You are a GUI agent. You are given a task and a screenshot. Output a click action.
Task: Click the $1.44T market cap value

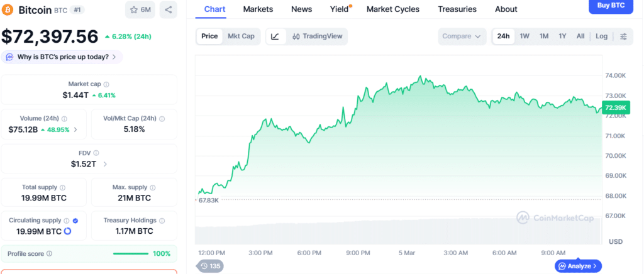(75, 95)
